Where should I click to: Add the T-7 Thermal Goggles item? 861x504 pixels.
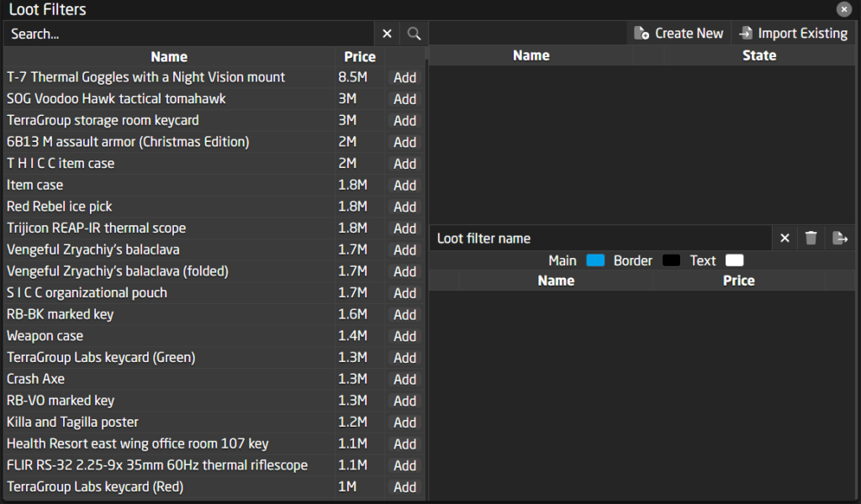coord(404,76)
